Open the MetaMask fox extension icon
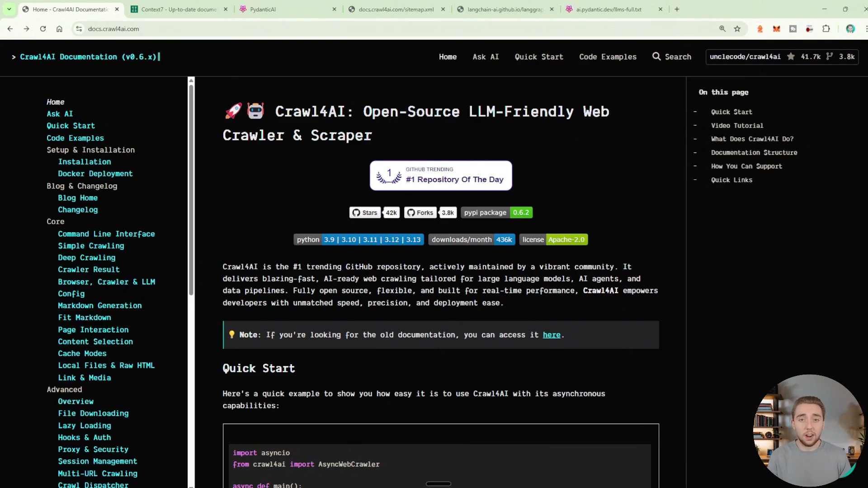 pos(776,29)
